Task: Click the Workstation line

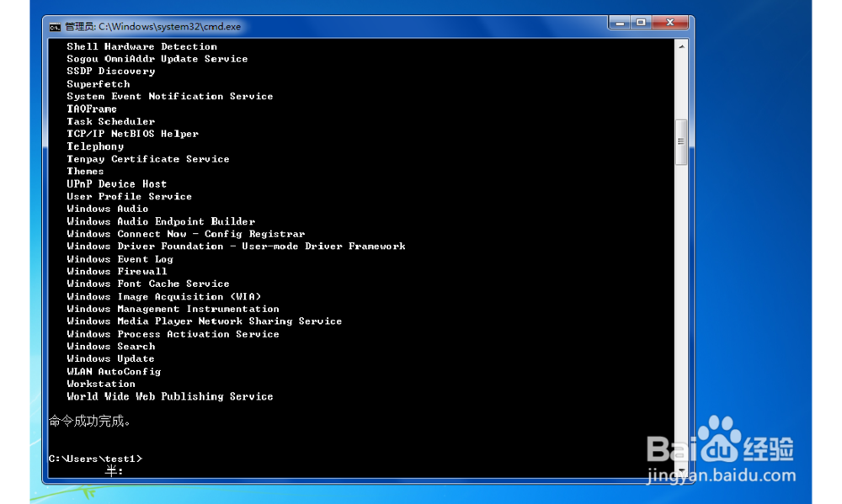Action: click(101, 385)
